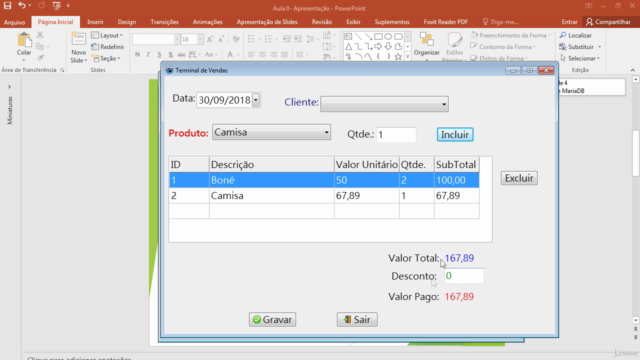Image resolution: width=640 pixels, height=360 pixels.
Task: Click the Copy icon in Clipboard group
Action: (x=40, y=47)
